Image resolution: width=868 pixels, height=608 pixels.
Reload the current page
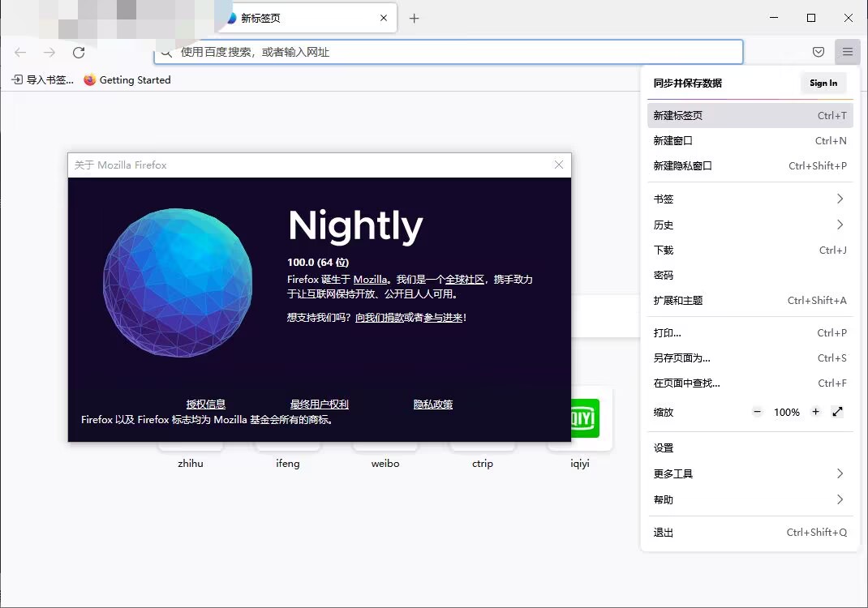[x=78, y=52]
